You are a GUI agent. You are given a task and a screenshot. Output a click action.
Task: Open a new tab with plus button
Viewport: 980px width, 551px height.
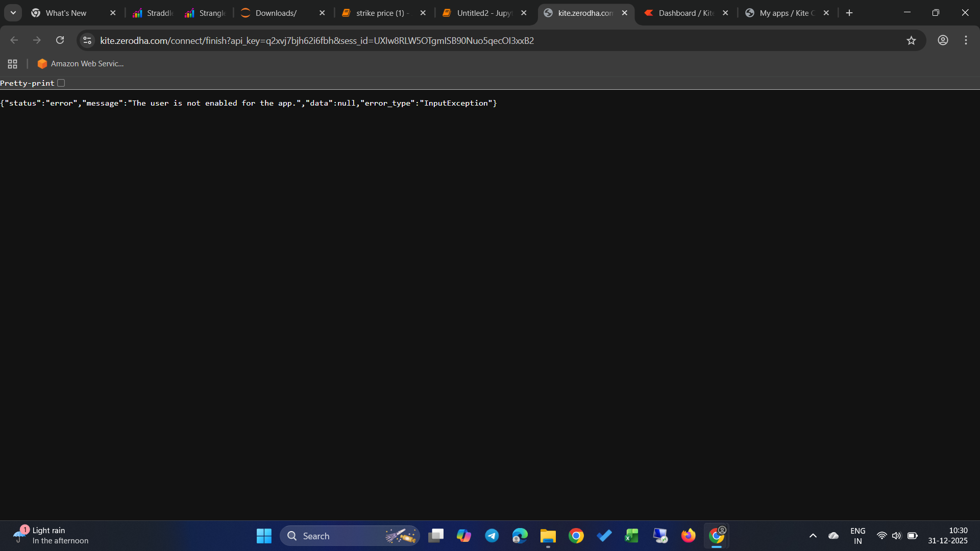pyautogui.click(x=849, y=13)
